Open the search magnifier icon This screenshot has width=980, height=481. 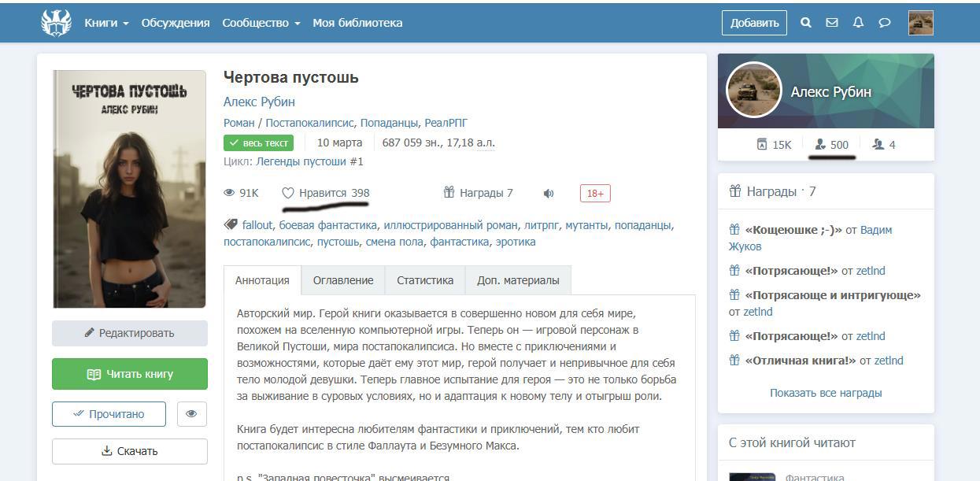point(806,23)
